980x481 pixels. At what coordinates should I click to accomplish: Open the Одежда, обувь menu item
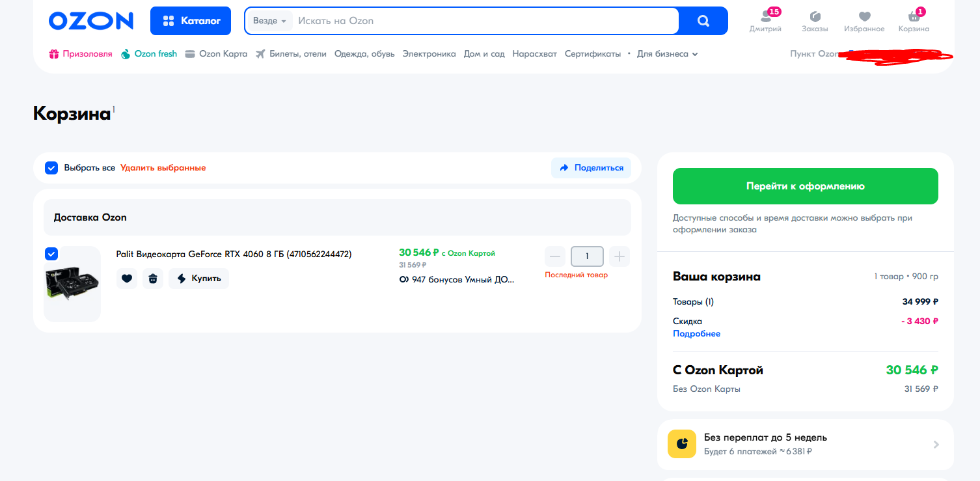(x=364, y=54)
